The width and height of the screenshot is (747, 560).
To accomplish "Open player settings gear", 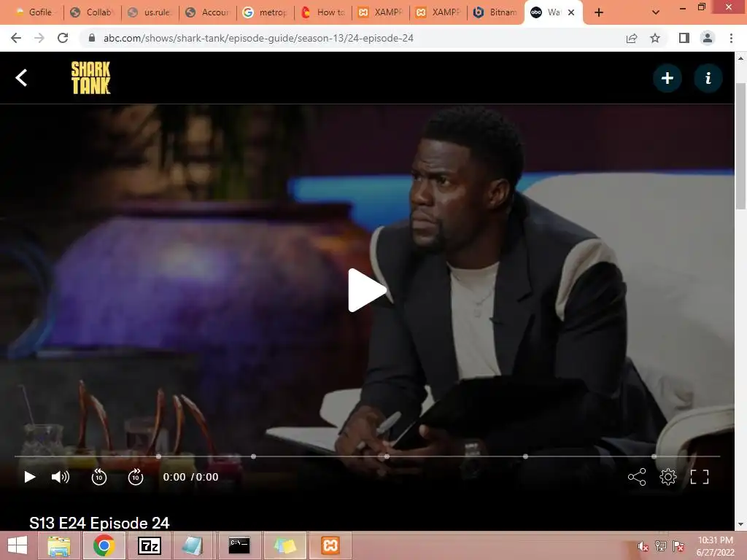I will pos(668,477).
